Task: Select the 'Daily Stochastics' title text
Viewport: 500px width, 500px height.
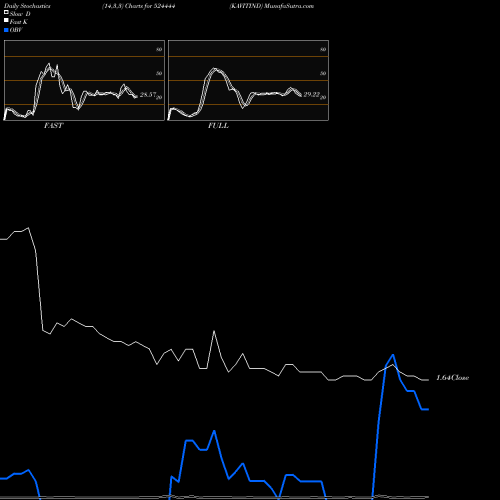Action: tap(27, 6)
